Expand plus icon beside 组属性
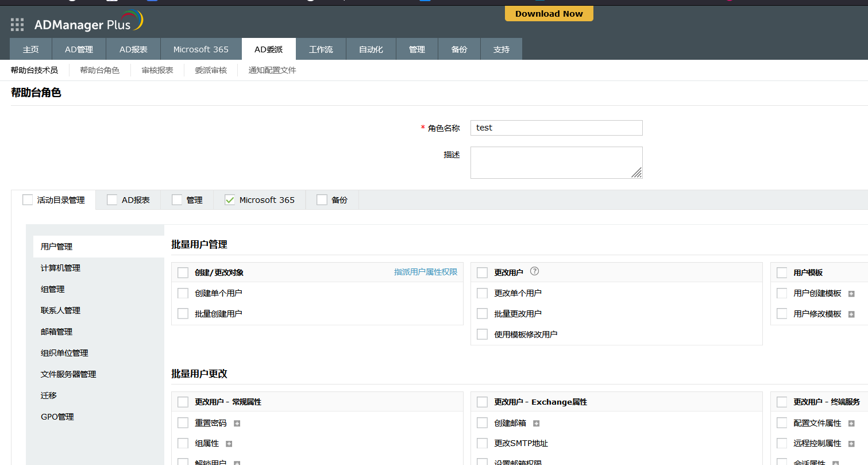Viewport: 868px width, 465px height. coord(229,444)
